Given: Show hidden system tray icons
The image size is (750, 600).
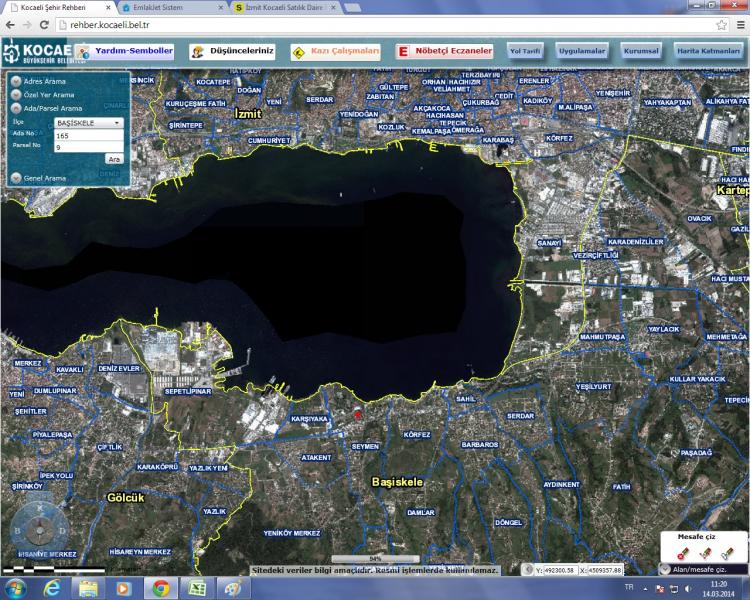Looking at the screenshot, I should (x=646, y=589).
